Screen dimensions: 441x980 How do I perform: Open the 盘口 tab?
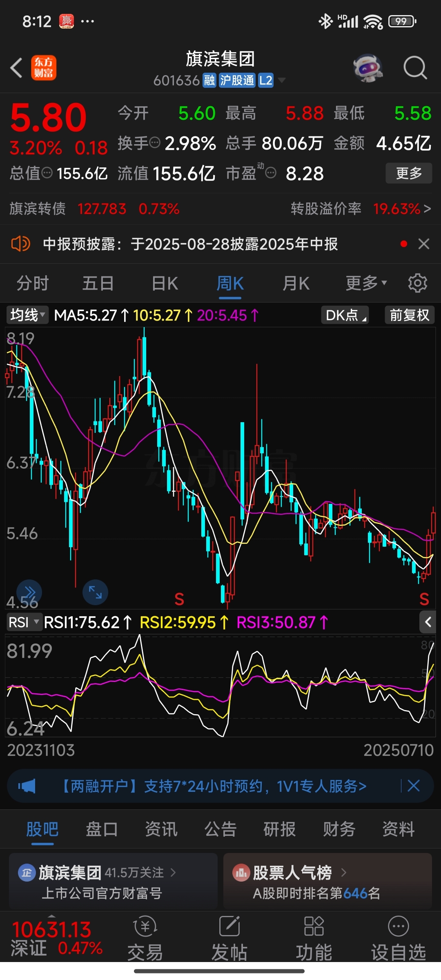point(102,829)
